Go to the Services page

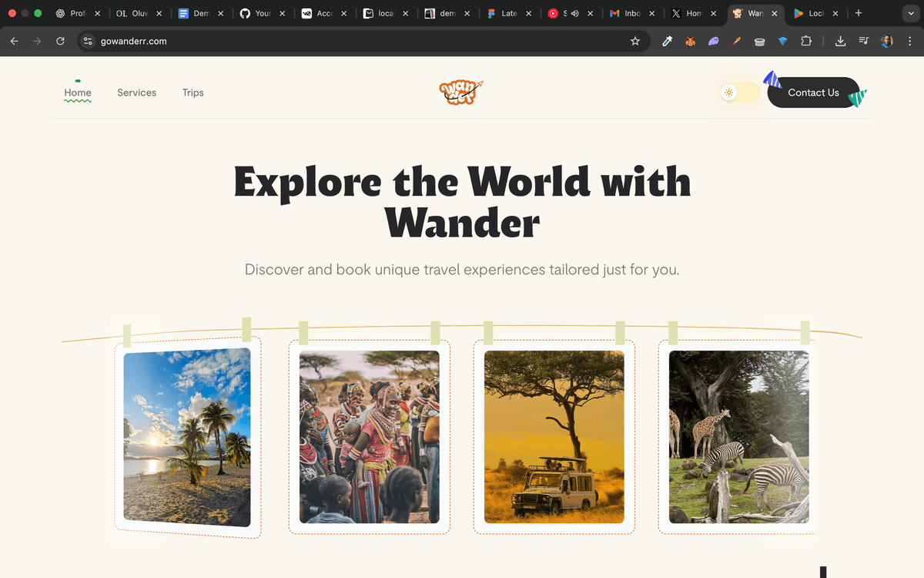coord(136,92)
